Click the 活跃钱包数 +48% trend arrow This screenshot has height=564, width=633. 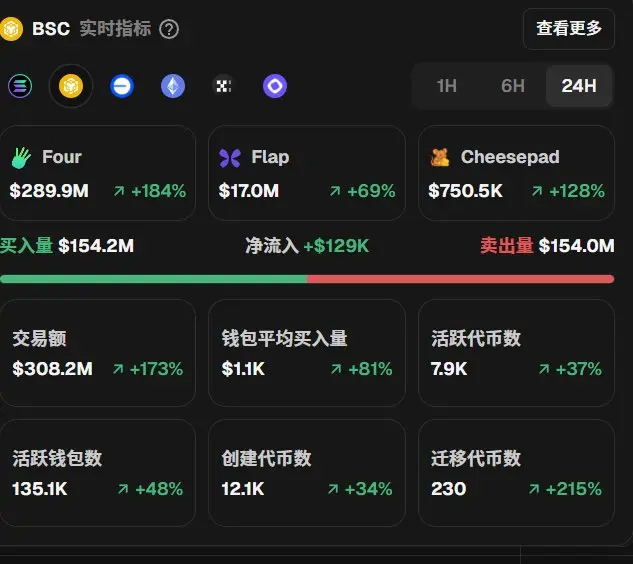[123, 489]
